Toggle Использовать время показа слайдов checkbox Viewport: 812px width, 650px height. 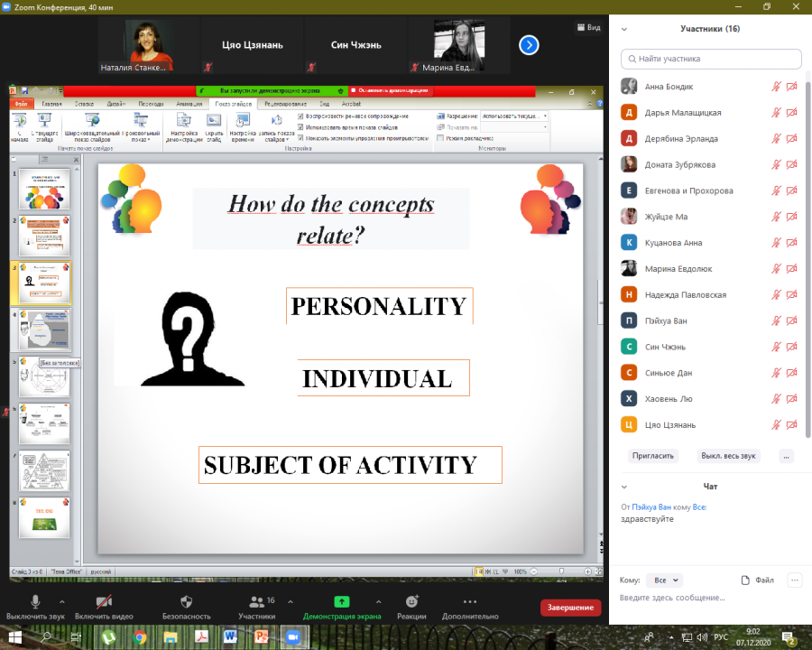point(300,127)
